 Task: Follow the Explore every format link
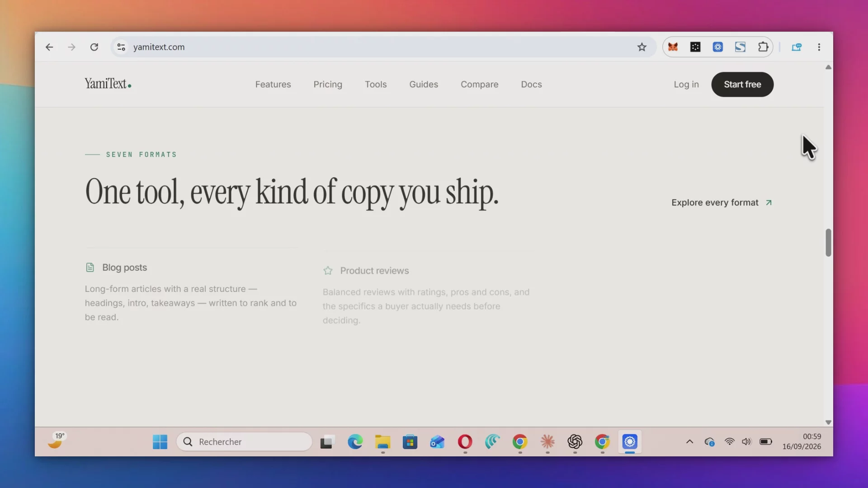(x=722, y=202)
